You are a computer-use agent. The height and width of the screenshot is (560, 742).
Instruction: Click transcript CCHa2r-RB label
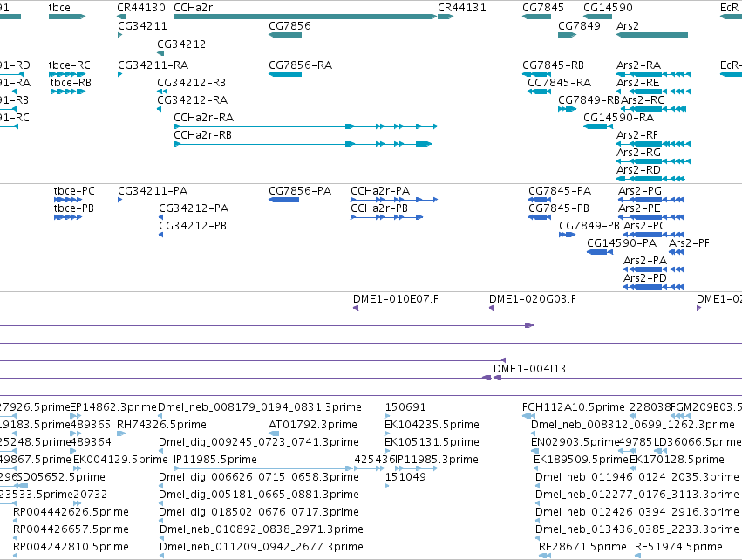click(x=202, y=135)
